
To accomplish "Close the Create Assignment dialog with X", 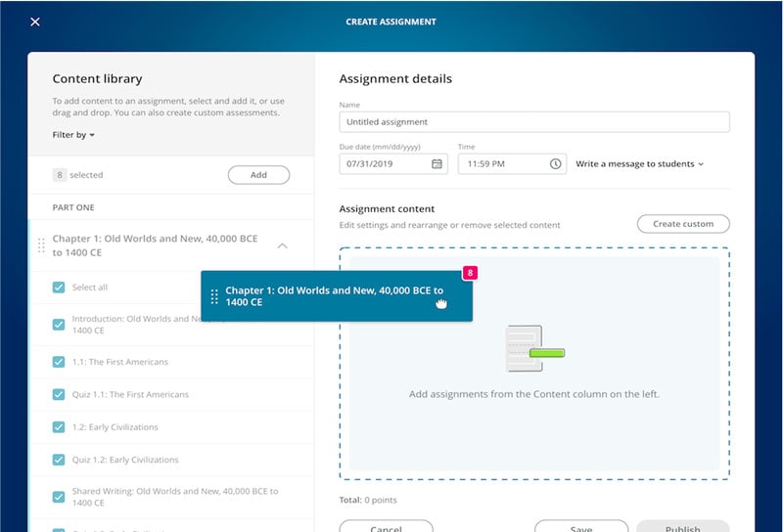I will tap(35, 22).
